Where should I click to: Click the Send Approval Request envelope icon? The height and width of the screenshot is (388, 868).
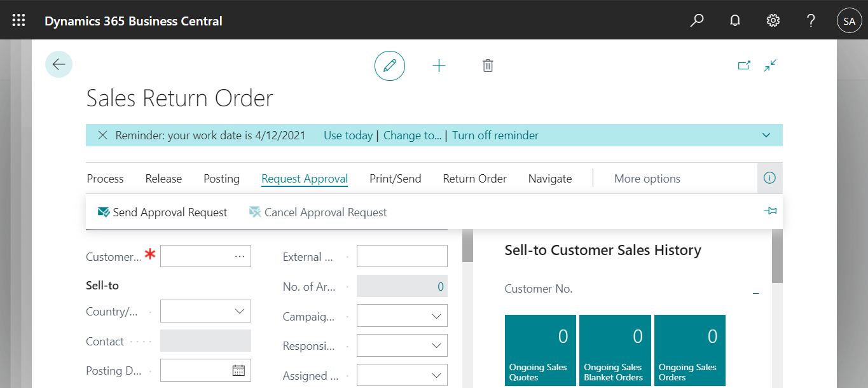click(x=103, y=212)
